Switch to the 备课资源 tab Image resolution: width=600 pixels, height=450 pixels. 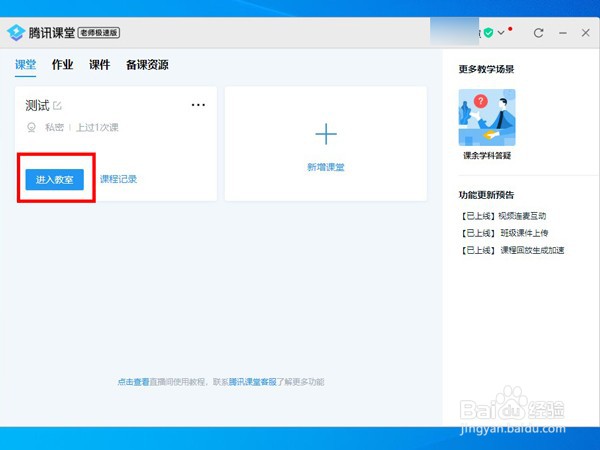147,65
